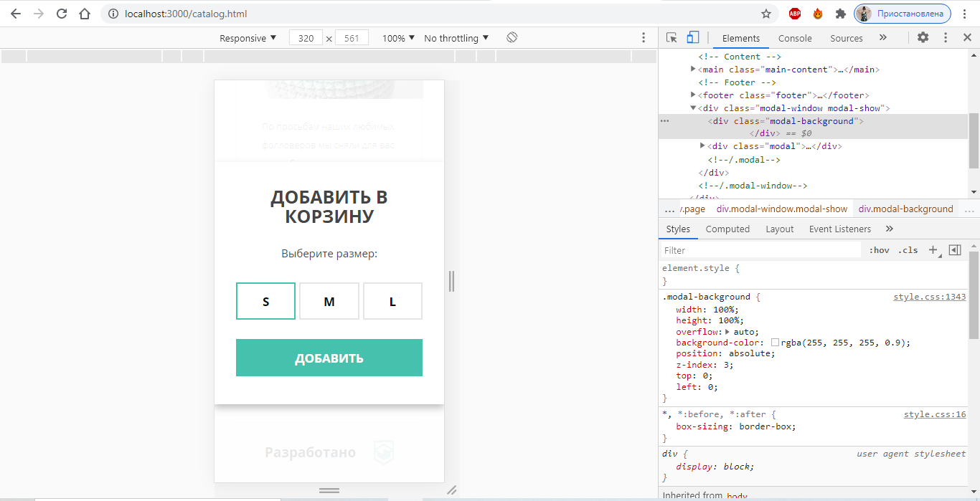980x501 pixels.
Task: Open the Extensions puzzle icon
Action: (841, 14)
